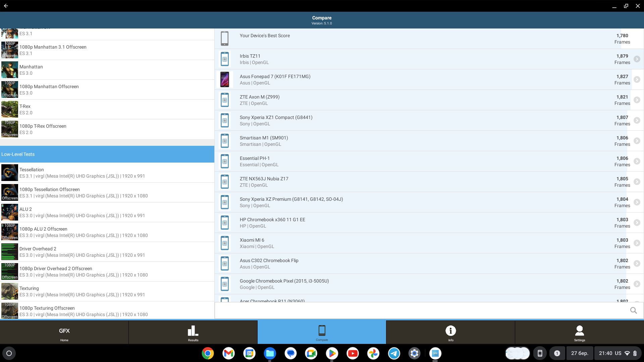Open the status tray with clock 21:40

point(618,353)
